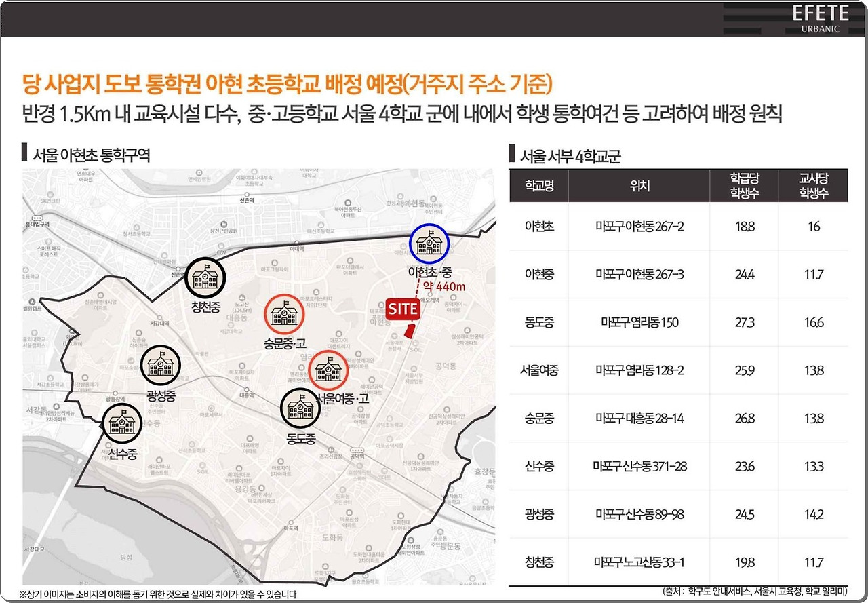Click the 서울 서부 4학교군 heading
868x603 pixels.
coord(570,156)
